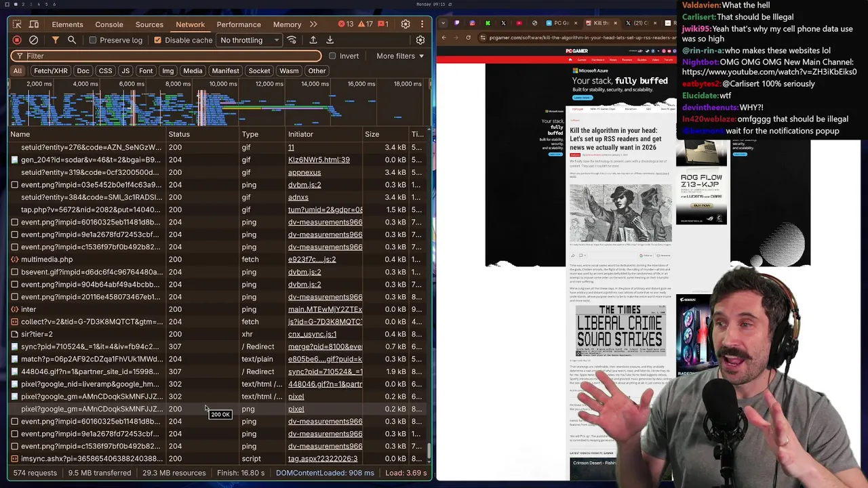Import a HAR file with upload icon
Image resolution: width=868 pixels, height=488 pixels.
[313, 40]
